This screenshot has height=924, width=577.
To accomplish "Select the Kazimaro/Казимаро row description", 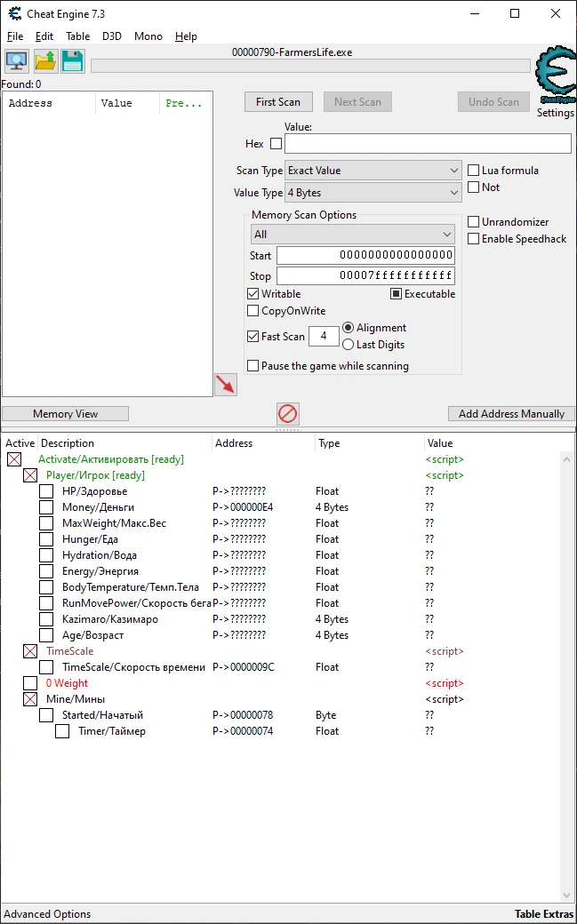I will [109, 619].
